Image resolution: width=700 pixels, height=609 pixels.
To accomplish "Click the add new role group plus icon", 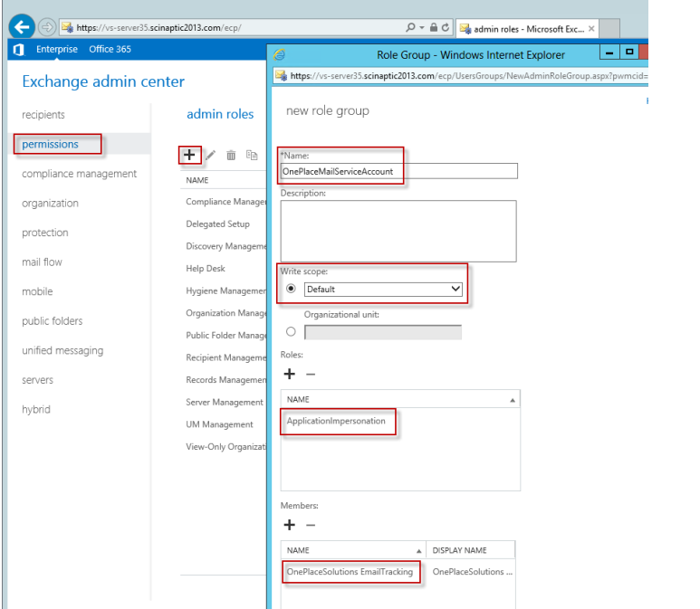I will click(189, 155).
